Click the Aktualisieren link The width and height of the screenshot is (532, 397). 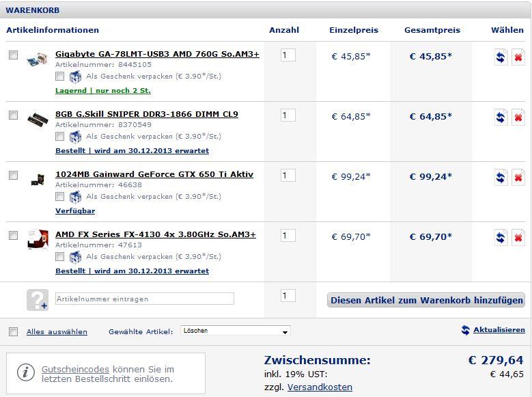[x=499, y=330]
